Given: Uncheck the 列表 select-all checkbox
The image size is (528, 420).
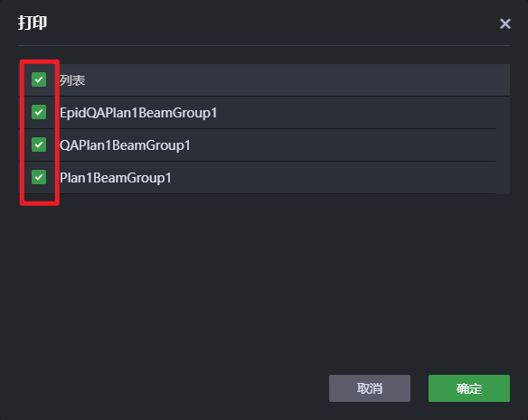Looking at the screenshot, I should tap(39, 79).
